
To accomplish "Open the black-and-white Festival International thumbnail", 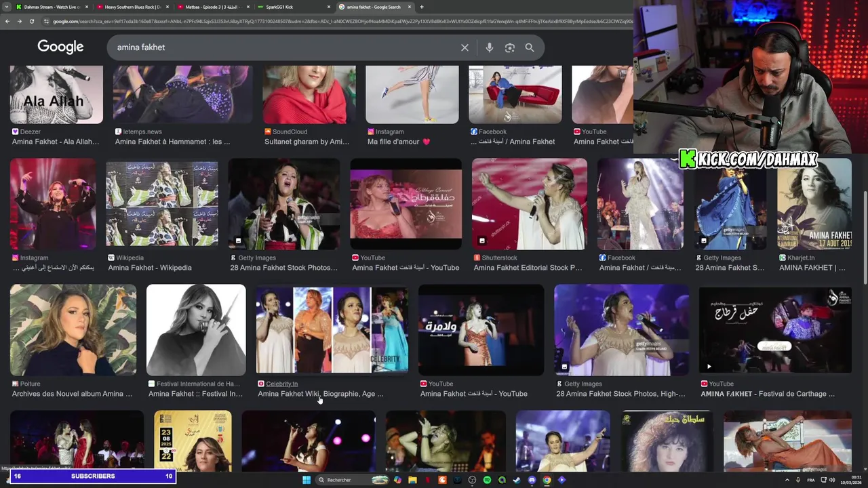I will click(196, 330).
